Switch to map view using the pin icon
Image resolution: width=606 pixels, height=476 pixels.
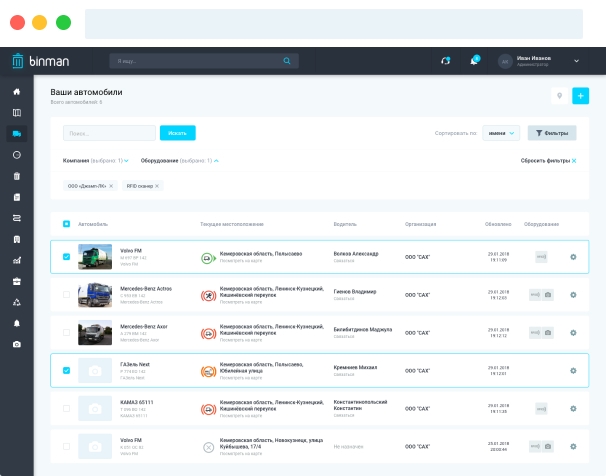(559, 96)
